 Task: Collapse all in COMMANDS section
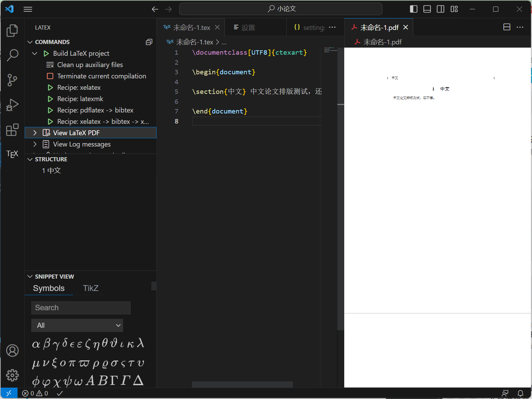[x=149, y=42]
